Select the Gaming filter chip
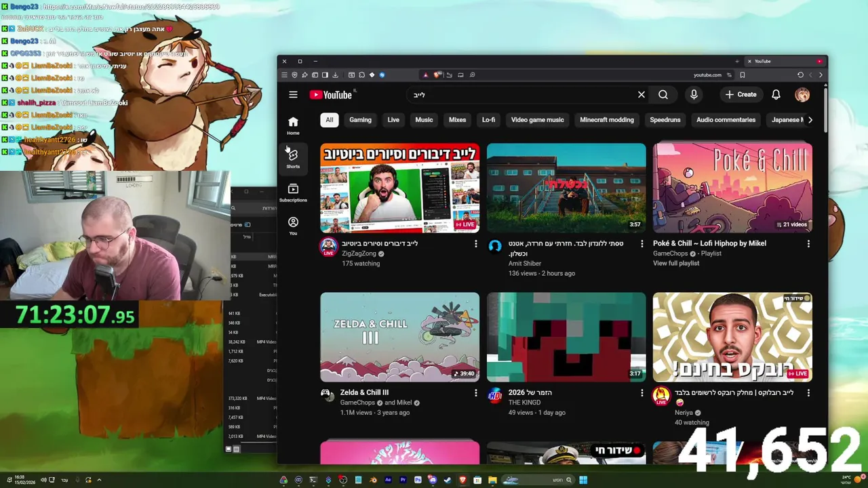Image resolution: width=868 pixels, height=488 pixels. (360, 120)
